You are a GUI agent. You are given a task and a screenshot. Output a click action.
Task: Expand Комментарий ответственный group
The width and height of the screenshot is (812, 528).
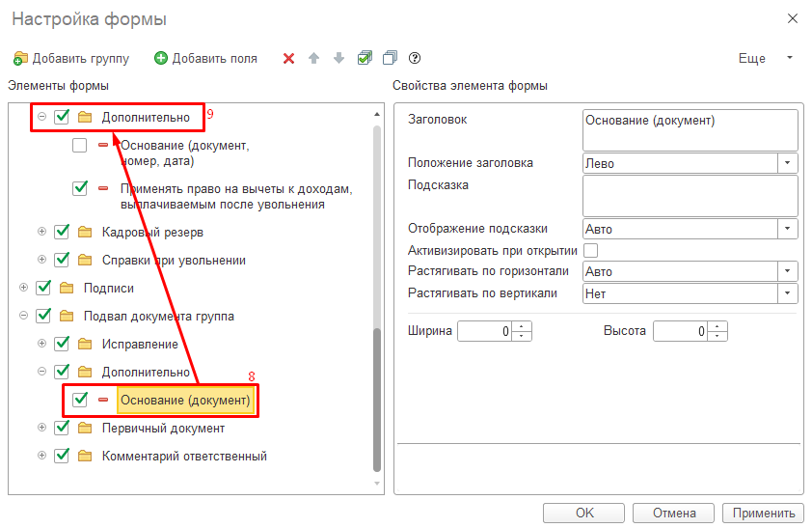pos(41,456)
